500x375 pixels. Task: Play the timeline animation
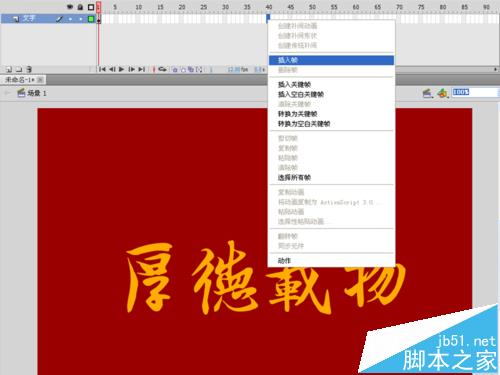coord(121,69)
